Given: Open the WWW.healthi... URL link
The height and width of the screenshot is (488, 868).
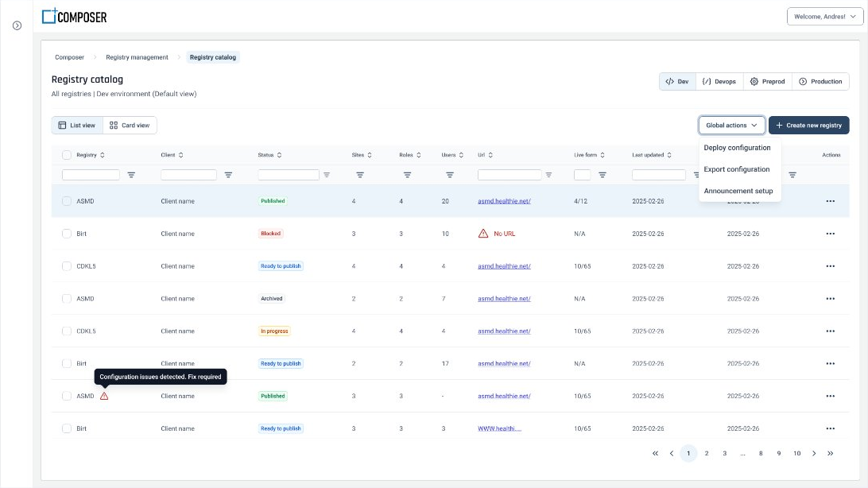Looking at the screenshot, I should 499,428.
